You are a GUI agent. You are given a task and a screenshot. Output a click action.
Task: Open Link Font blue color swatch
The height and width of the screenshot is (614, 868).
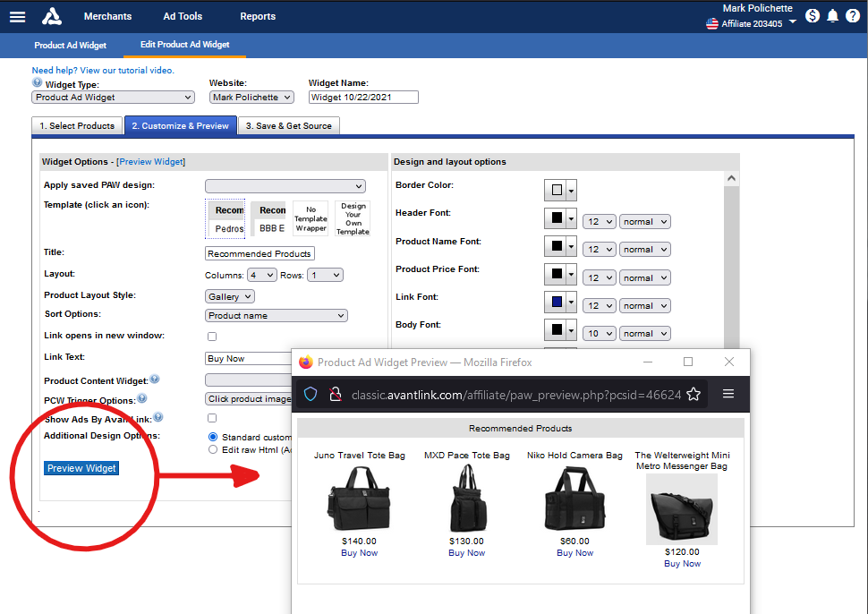pos(560,302)
